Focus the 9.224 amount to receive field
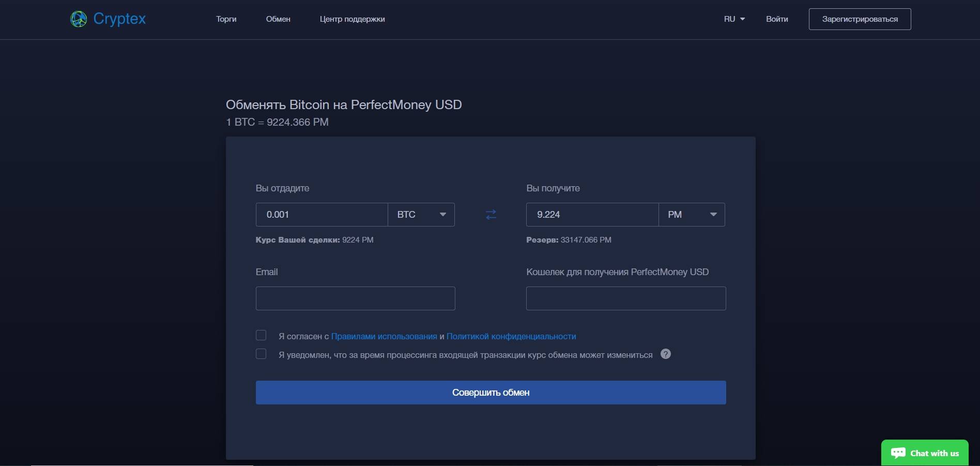This screenshot has height=466, width=980. click(x=592, y=215)
